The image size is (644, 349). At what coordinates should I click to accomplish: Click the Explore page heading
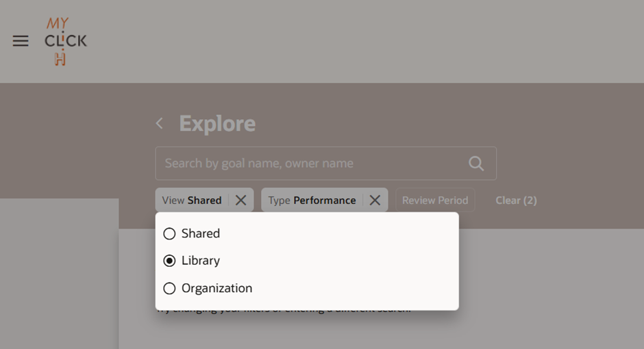point(217,123)
